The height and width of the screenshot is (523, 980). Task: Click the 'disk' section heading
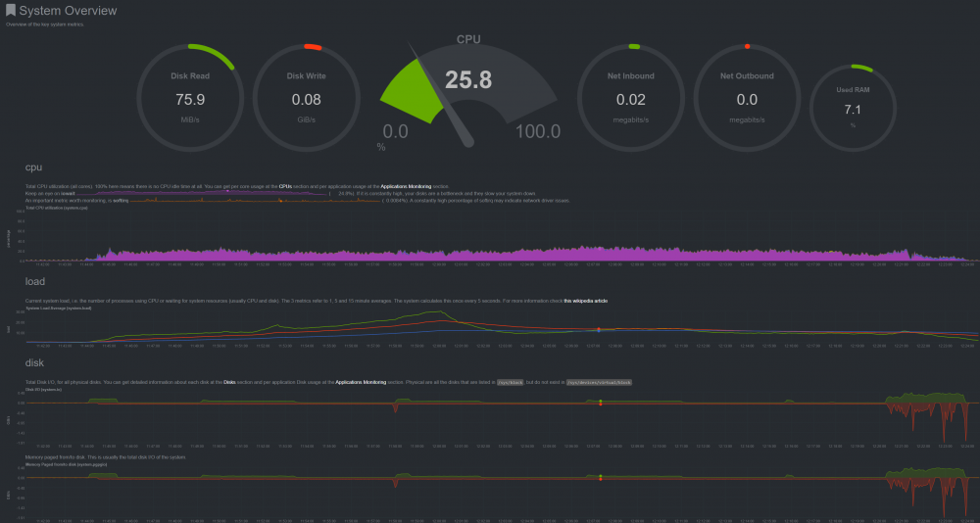[x=34, y=362]
